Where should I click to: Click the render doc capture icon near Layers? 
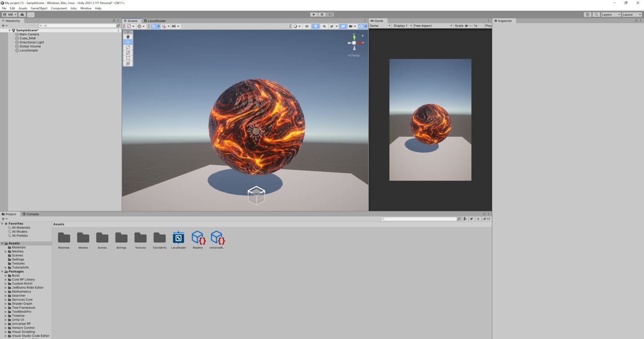[587, 14]
